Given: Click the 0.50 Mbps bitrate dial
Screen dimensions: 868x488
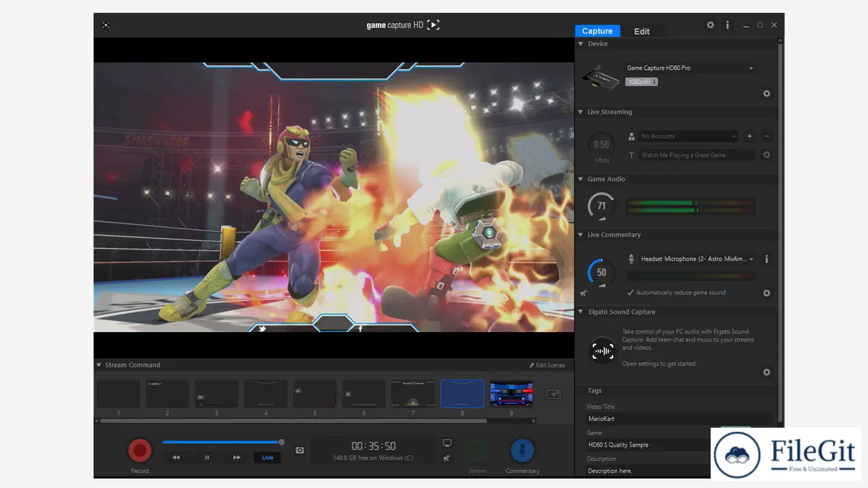Looking at the screenshot, I should 601,145.
